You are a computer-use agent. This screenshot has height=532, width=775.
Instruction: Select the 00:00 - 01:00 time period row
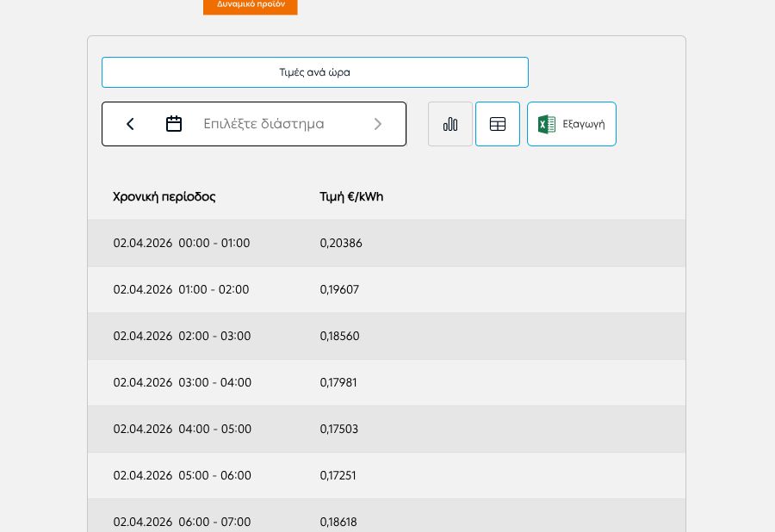(x=182, y=244)
